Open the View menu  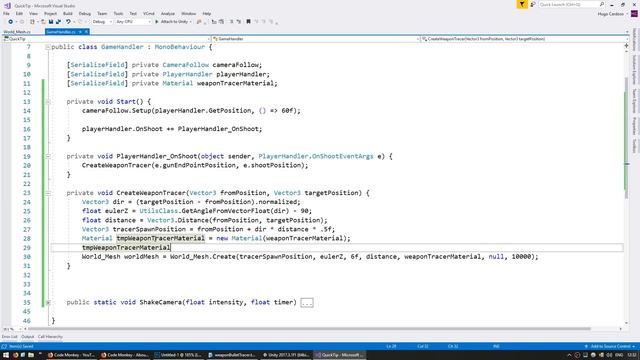(33, 13)
